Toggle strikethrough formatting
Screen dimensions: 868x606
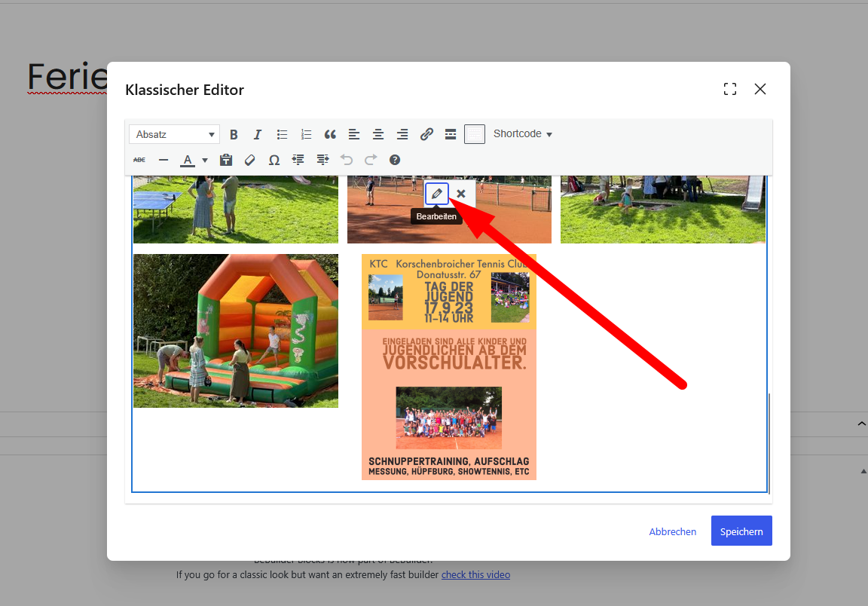[x=139, y=160]
